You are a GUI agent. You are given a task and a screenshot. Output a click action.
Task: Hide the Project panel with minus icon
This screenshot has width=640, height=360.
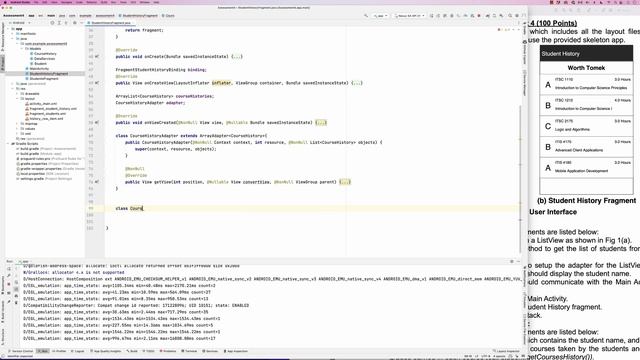click(x=81, y=23)
